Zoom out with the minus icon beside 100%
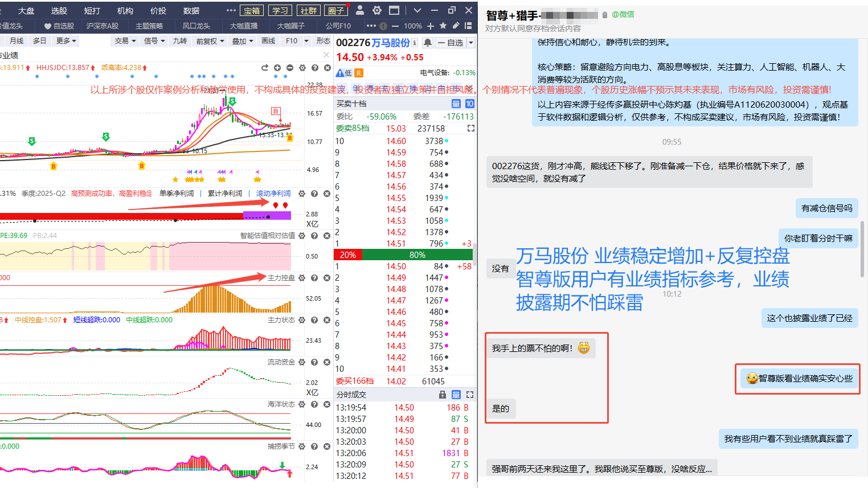The width and height of the screenshot is (868, 488). pyautogui.click(x=396, y=26)
